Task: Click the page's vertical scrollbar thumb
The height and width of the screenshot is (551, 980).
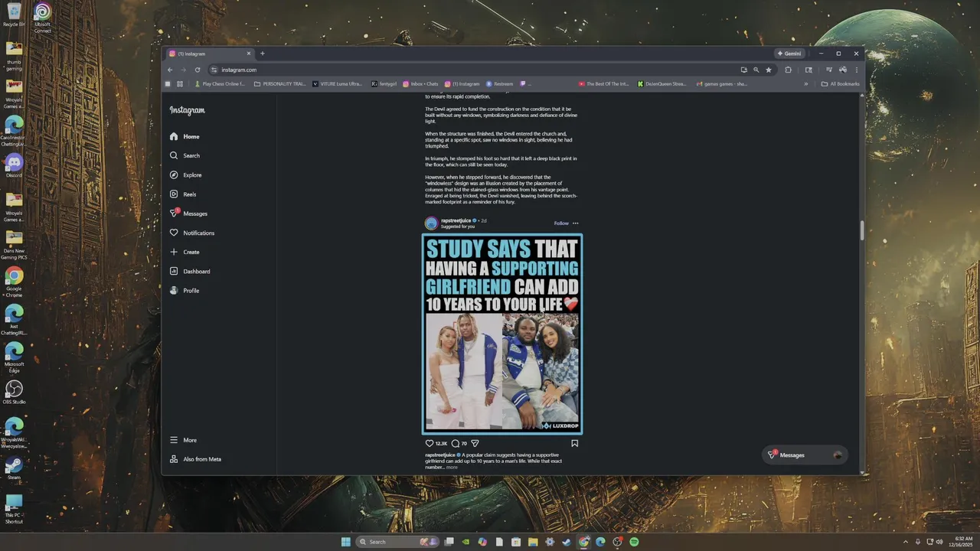Action: point(862,230)
